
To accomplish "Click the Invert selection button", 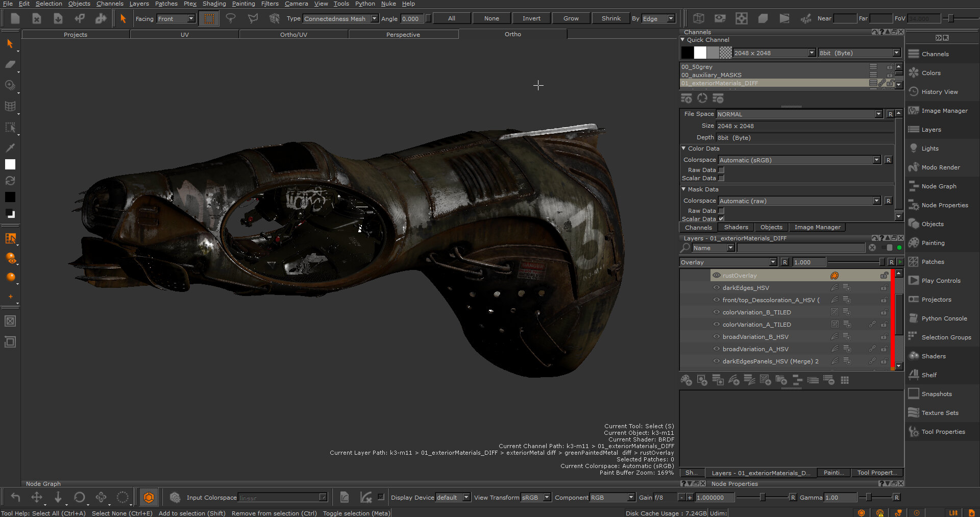I will pos(531,18).
